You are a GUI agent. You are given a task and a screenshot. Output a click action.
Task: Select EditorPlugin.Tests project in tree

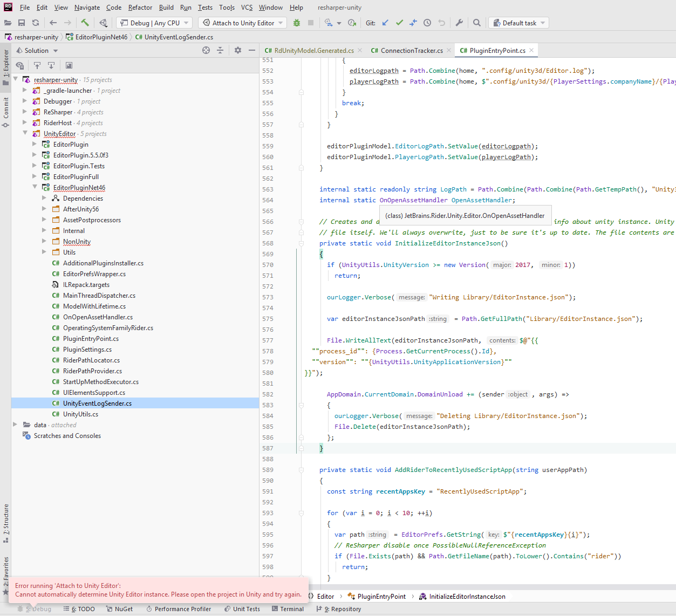[x=79, y=166]
